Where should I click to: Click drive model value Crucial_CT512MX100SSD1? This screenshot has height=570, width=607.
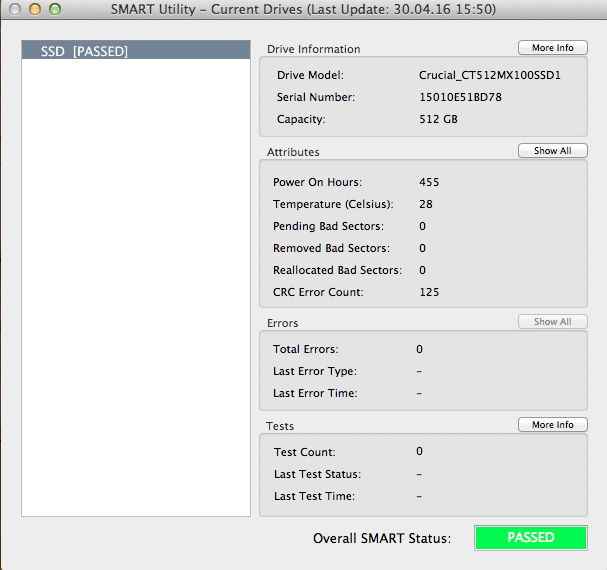point(490,75)
